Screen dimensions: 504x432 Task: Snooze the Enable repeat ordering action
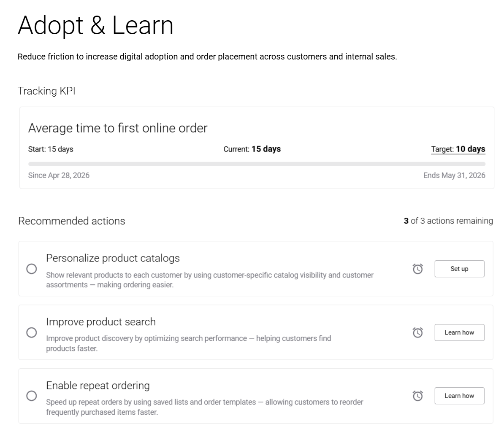(417, 396)
